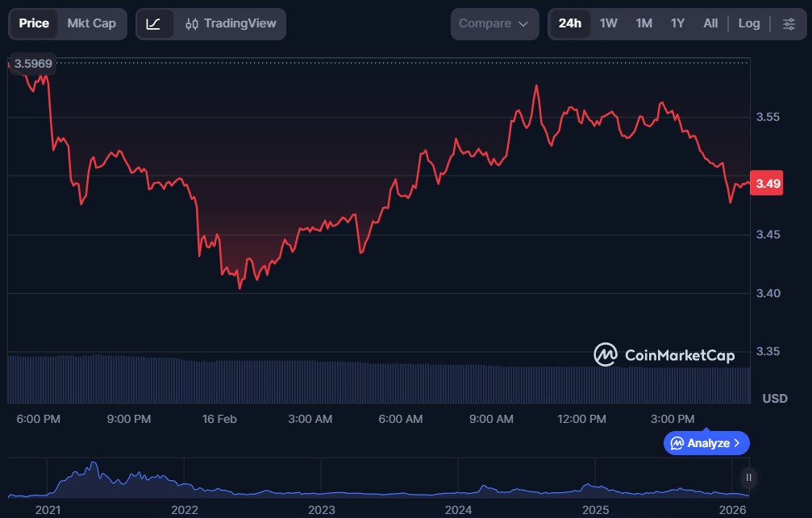Select the All time range

(x=710, y=23)
